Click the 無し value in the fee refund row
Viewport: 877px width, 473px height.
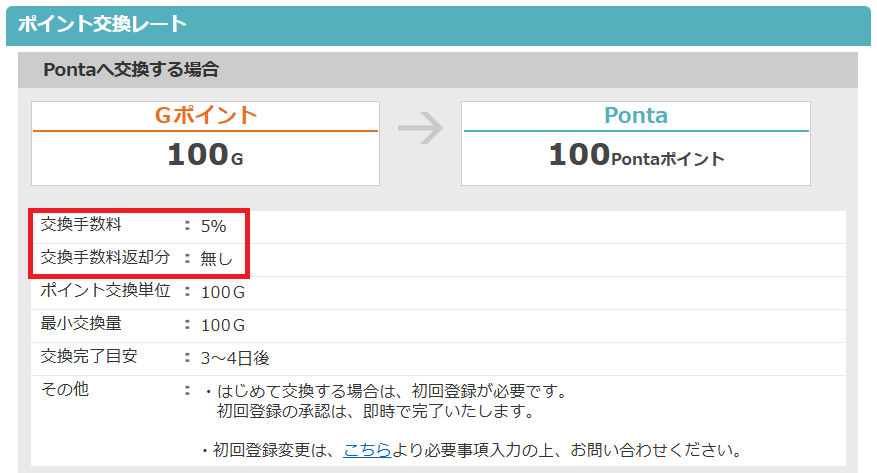216,259
